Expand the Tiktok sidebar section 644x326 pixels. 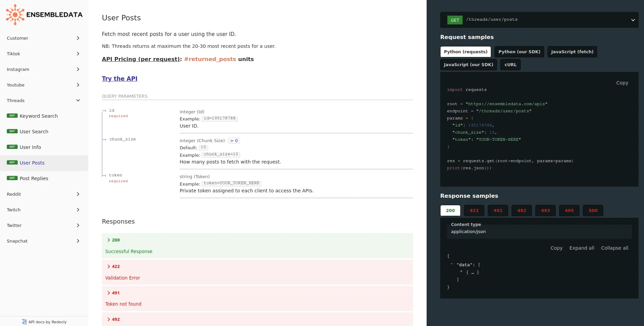pyautogui.click(x=44, y=54)
